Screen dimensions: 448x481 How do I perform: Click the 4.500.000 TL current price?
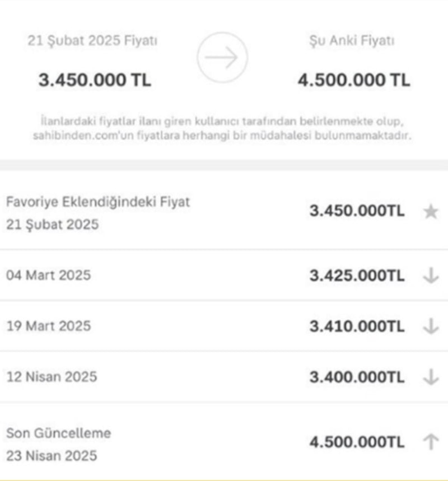coord(353,80)
